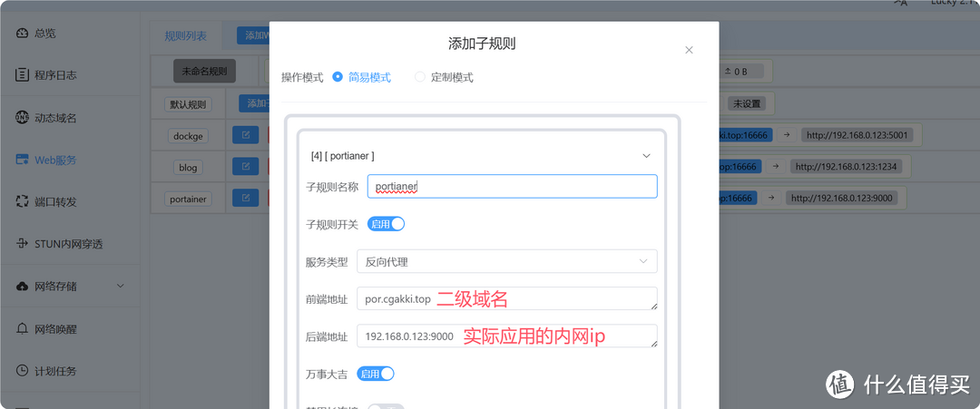This screenshot has width=980, height=409.
Task: Click the 网络唤醒 bell icon
Action: click(x=23, y=329)
